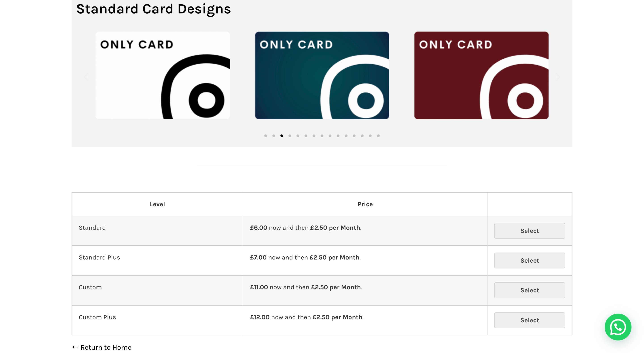Click the teal Only Card design thumbnail
Image resolution: width=644 pixels, height=353 pixels.
(x=322, y=75)
